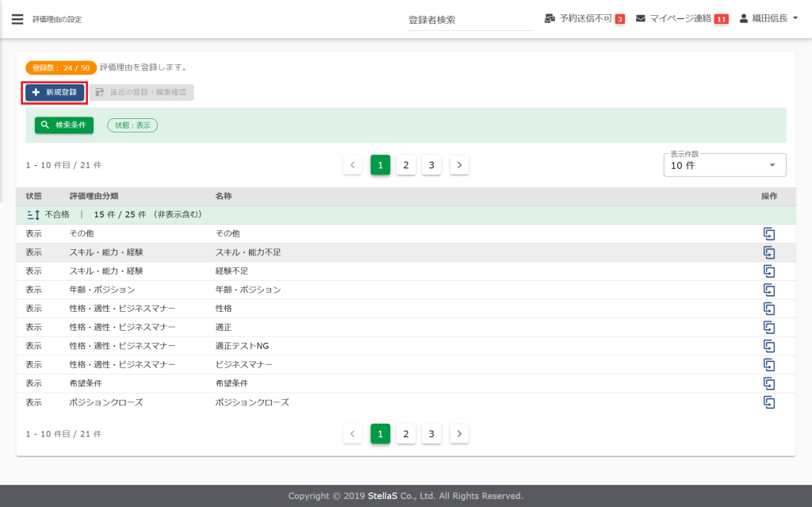
Task: Toggle sort icon in 不合格 group header
Action: 33,215
